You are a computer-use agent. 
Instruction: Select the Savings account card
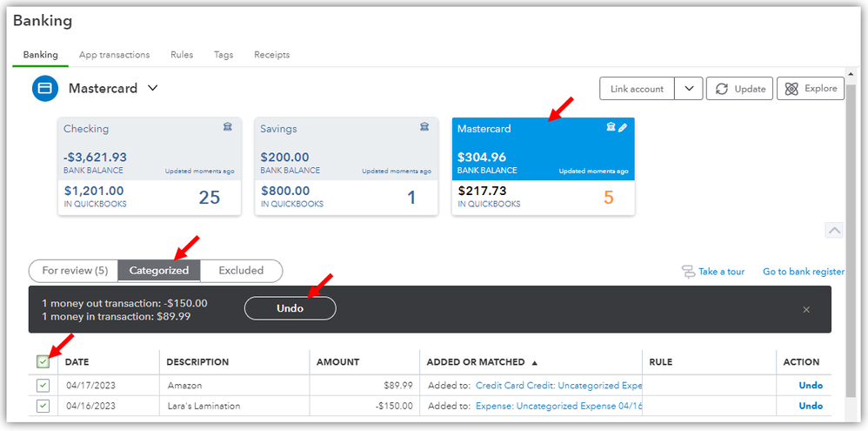click(346, 166)
